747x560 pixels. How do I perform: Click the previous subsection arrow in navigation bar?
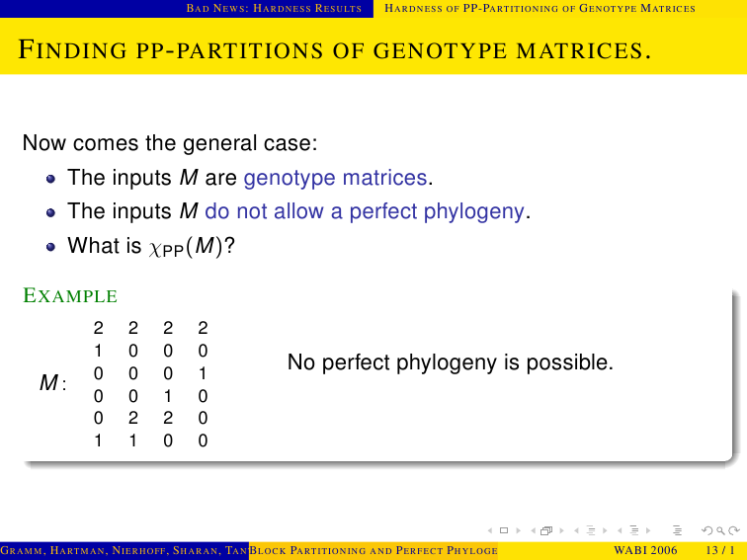point(576,530)
